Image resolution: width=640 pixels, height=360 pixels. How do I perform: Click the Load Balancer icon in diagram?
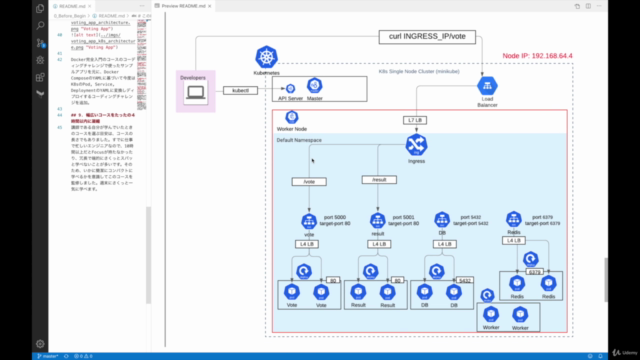[487, 86]
